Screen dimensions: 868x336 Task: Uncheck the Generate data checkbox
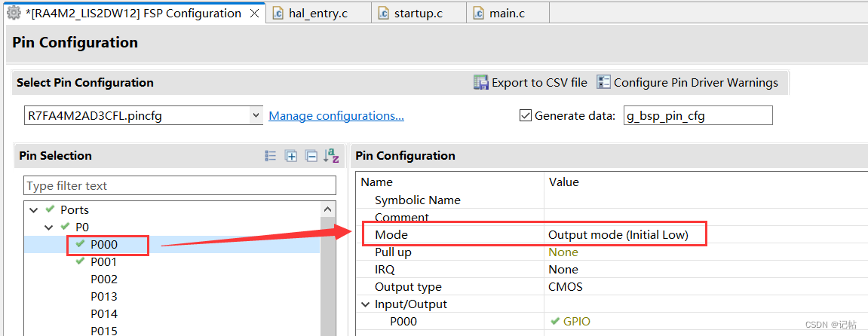tap(526, 116)
